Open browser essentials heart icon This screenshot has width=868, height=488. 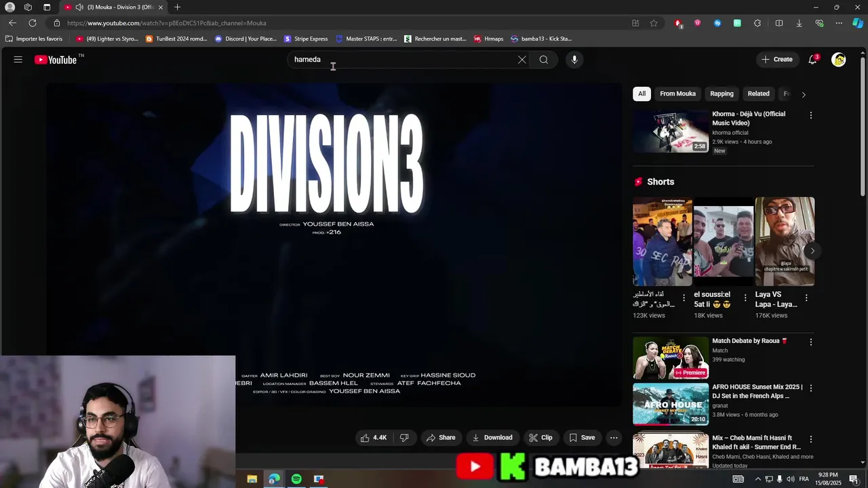819,23
